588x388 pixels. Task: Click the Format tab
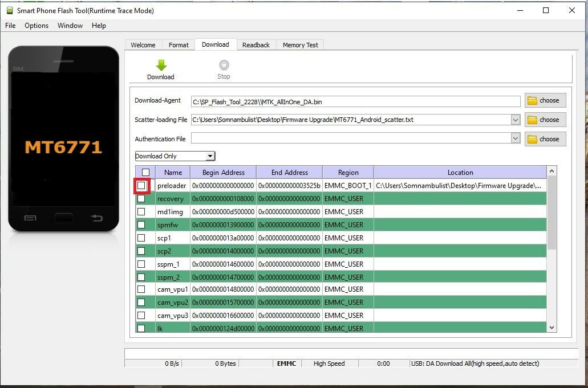(179, 45)
